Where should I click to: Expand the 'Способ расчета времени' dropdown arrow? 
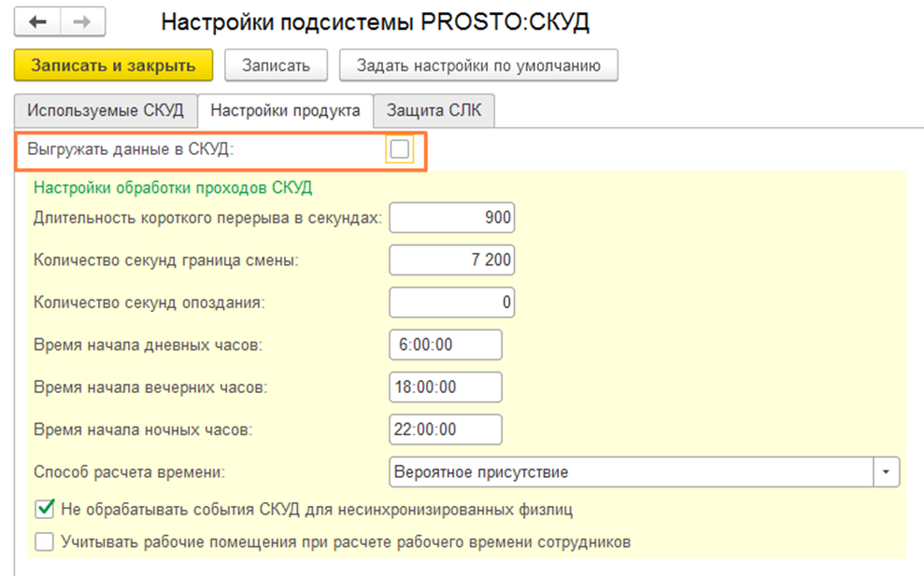886,472
